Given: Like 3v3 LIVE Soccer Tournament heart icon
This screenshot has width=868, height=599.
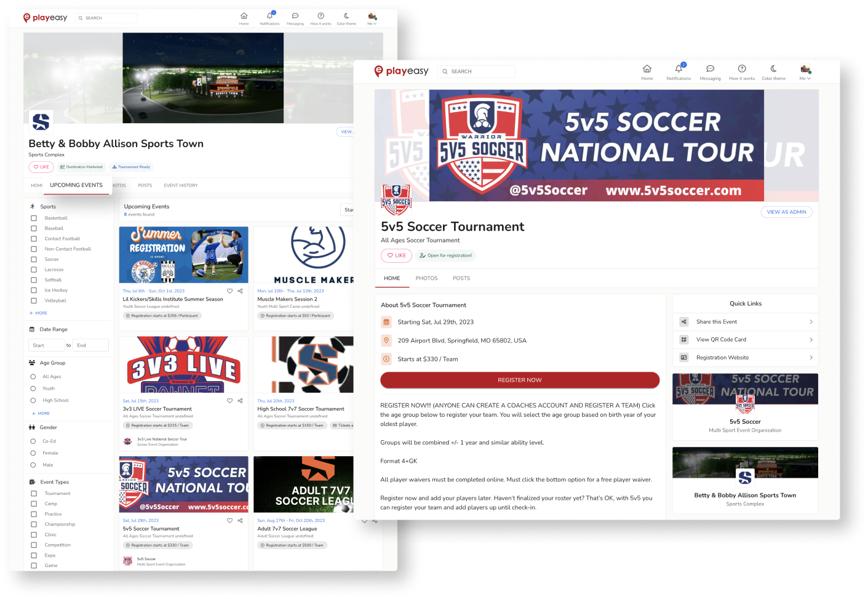Looking at the screenshot, I should tap(230, 400).
